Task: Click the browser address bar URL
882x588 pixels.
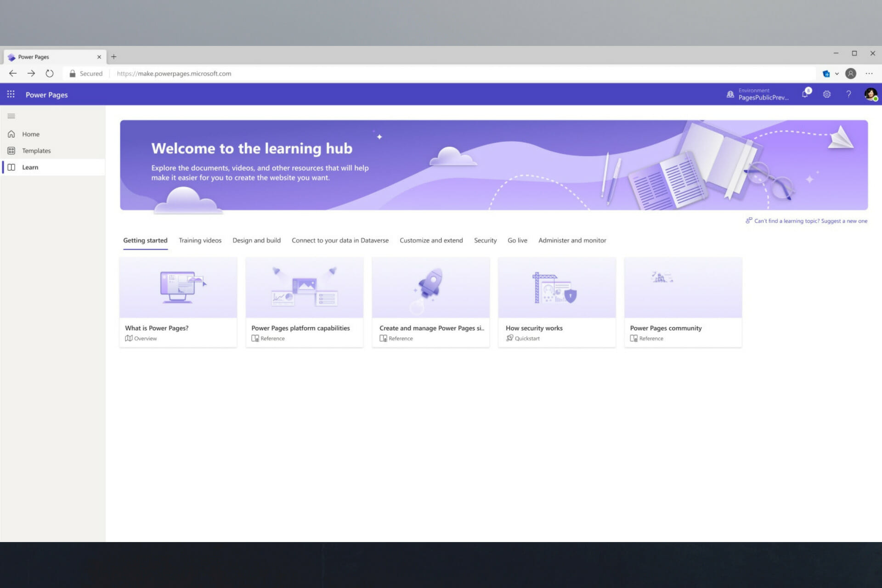Action: (x=174, y=73)
